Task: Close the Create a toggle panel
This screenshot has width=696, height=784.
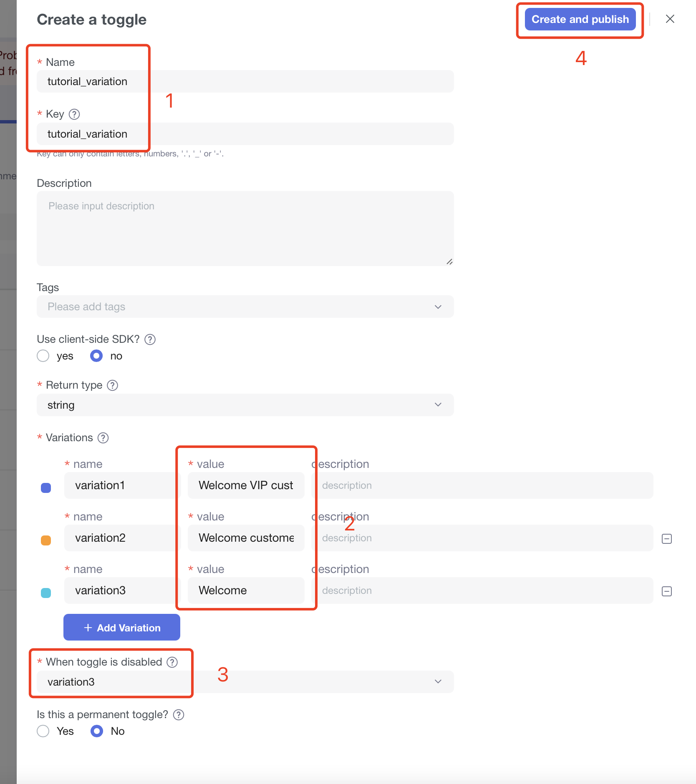Action: pos(670,19)
